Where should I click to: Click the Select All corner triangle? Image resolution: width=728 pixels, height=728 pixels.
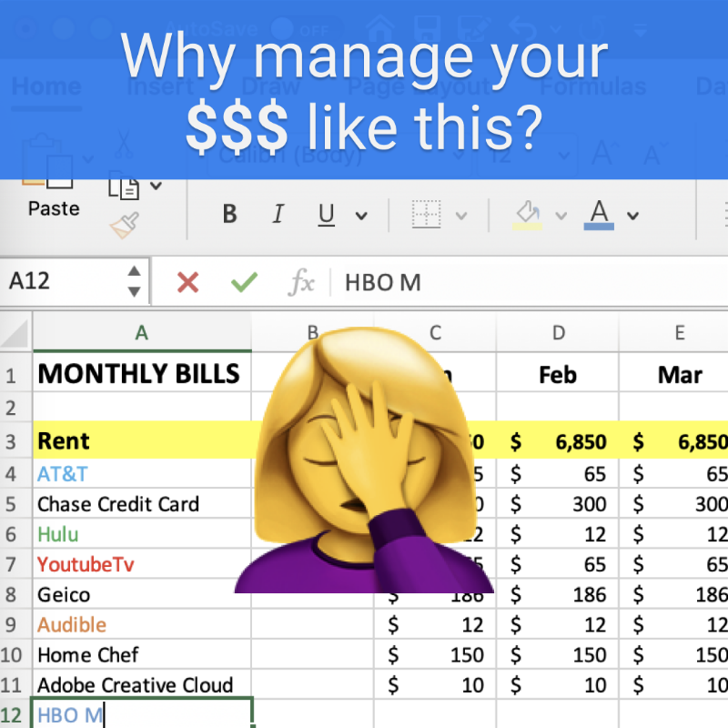tap(15, 333)
